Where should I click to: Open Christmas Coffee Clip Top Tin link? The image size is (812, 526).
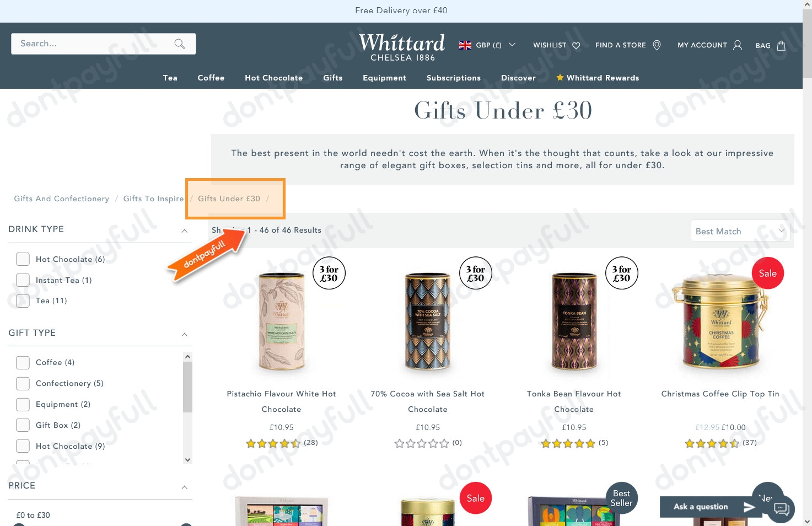pos(720,394)
